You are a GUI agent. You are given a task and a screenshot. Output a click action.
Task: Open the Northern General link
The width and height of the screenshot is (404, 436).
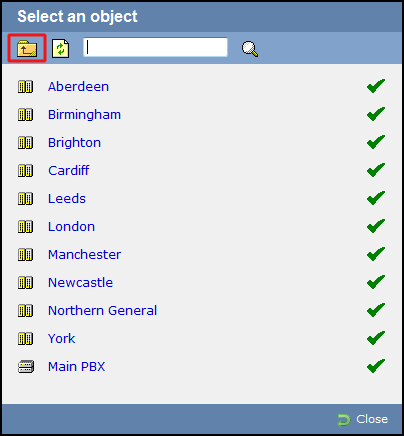(x=102, y=311)
